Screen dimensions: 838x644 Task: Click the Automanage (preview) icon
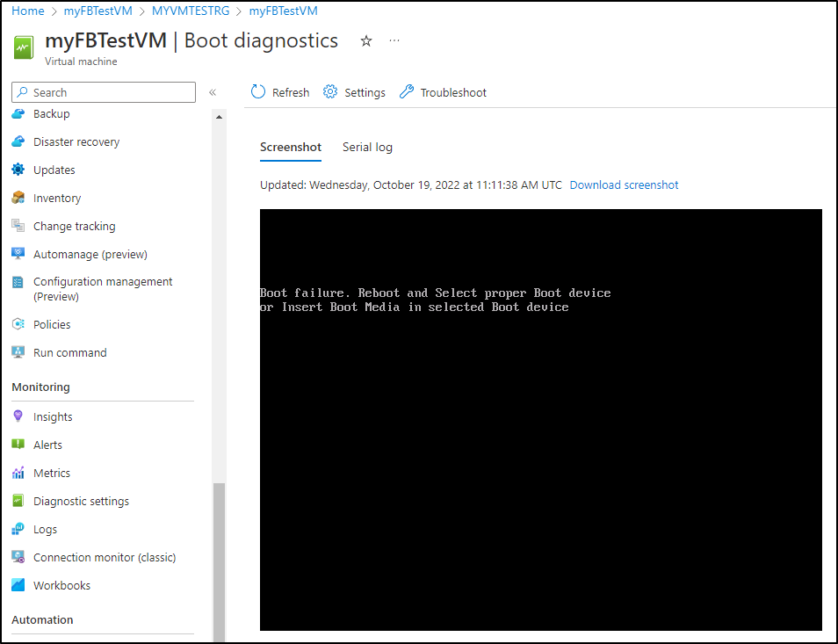tap(18, 254)
